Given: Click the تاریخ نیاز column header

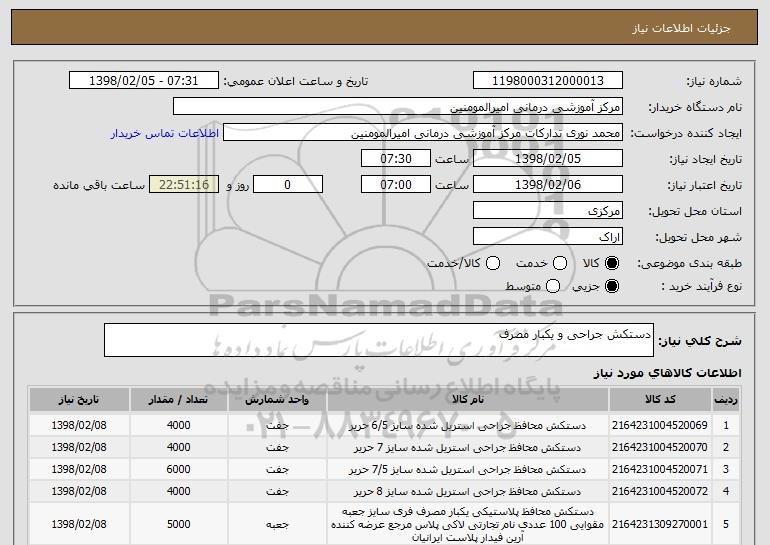Looking at the screenshot, I should pyautogui.click(x=79, y=400).
